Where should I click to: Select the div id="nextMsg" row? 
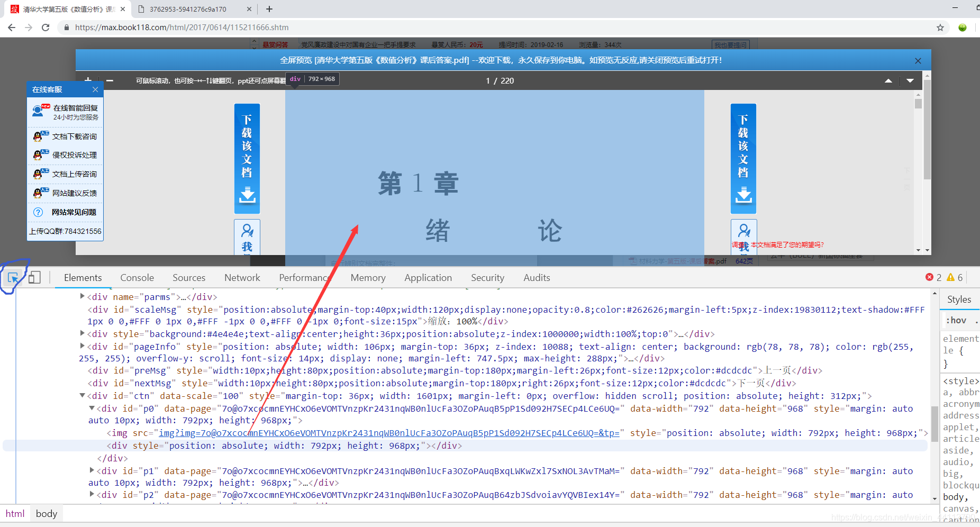[x=441, y=383]
